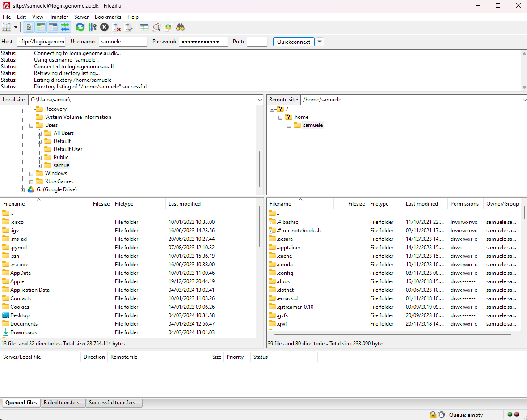
Task: Toggle message log display
Action: click(29, 27)
